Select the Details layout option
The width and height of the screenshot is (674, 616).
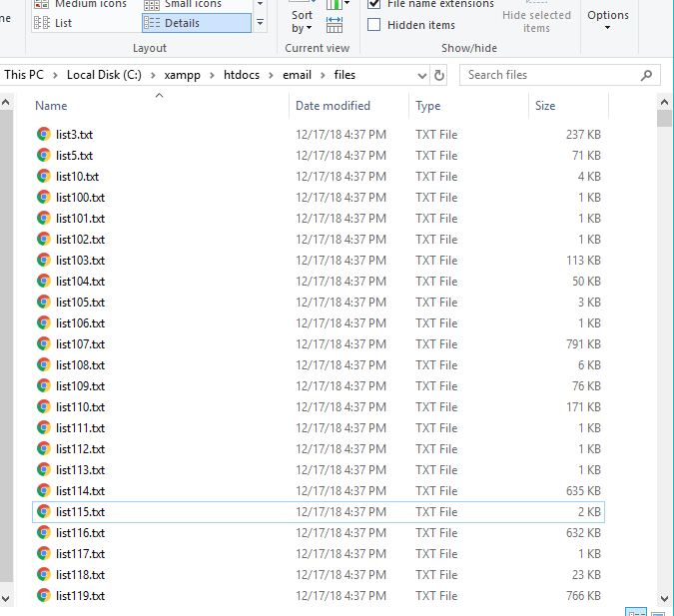(197, 23)
